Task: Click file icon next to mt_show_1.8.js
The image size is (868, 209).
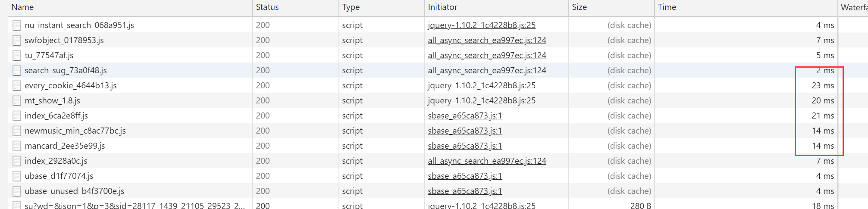Action: point(17,101)
